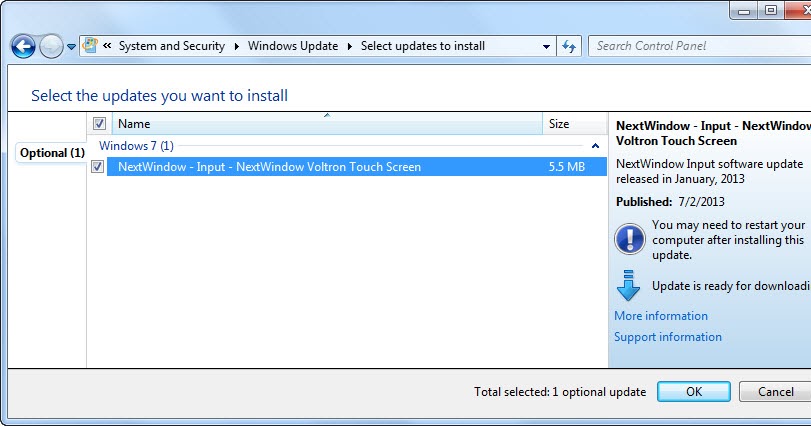This screenshot has height=426, width=811.
Task: Refresh the page with the refresh icon
Action: click(x=569, y=47)
